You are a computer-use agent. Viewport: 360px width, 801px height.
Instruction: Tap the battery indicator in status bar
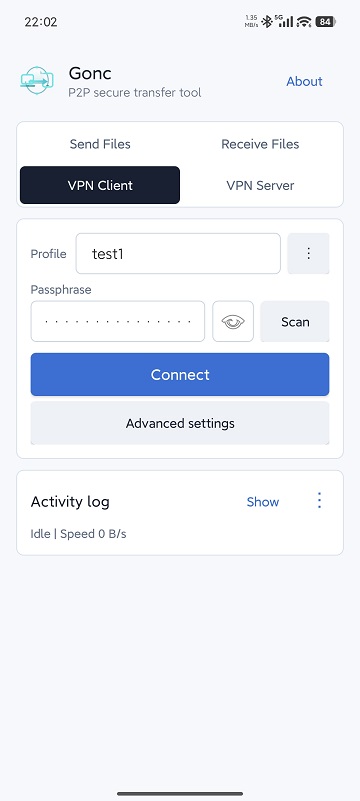(x=325, y=21)
